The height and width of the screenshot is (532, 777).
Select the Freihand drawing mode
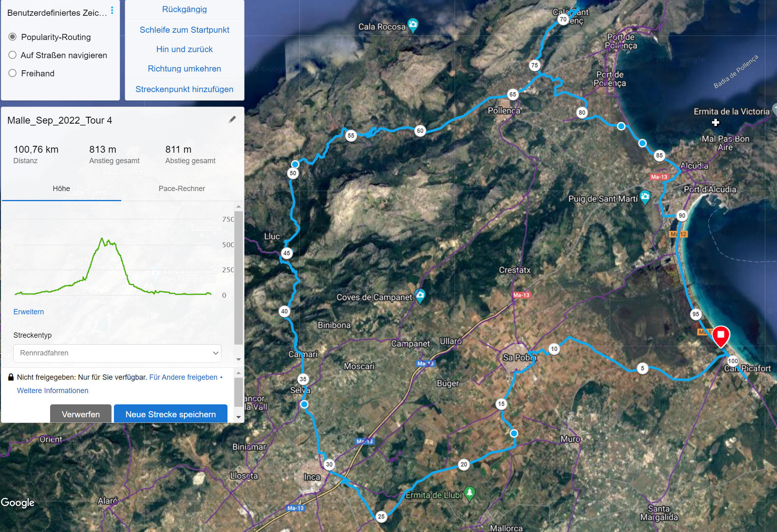(13, 73)
